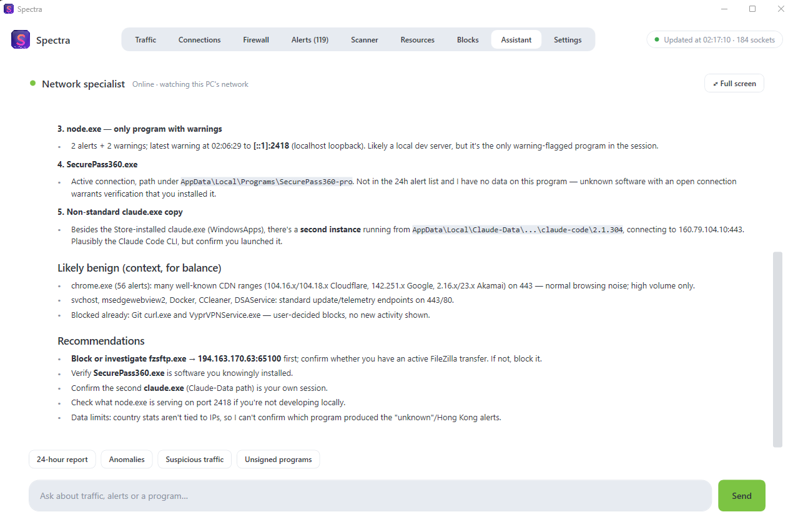The width and height of the screenshot is (788, 532).
Task: Click the 'chrome.exe (56 alerts)' line
Action: tap(383, 285)
